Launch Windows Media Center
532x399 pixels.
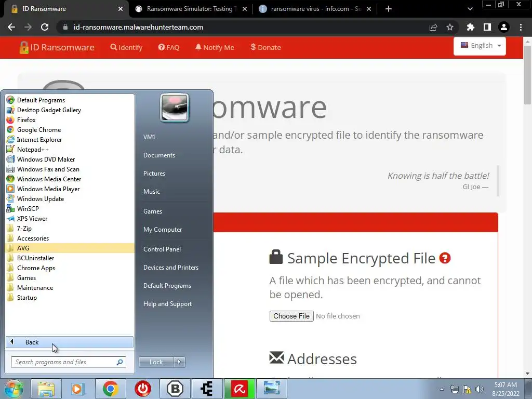[x=70, y=179]
